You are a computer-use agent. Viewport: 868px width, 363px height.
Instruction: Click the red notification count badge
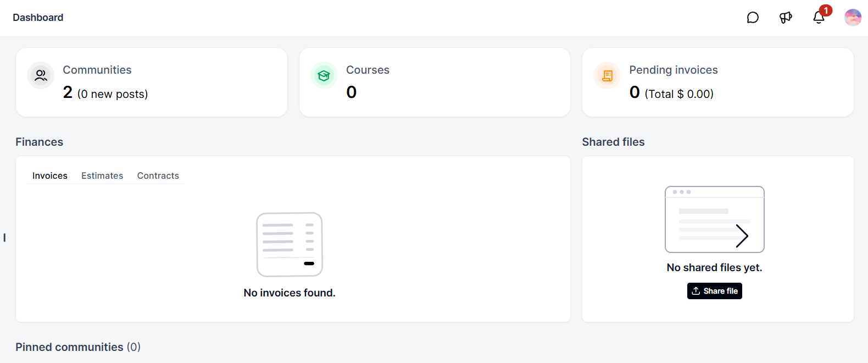coord(826,10)
